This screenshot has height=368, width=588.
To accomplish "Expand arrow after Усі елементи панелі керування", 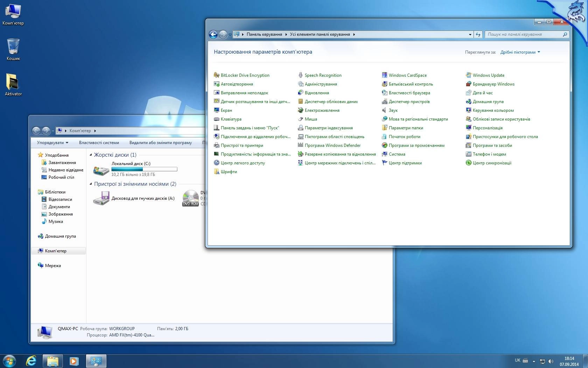I will 354,34.
